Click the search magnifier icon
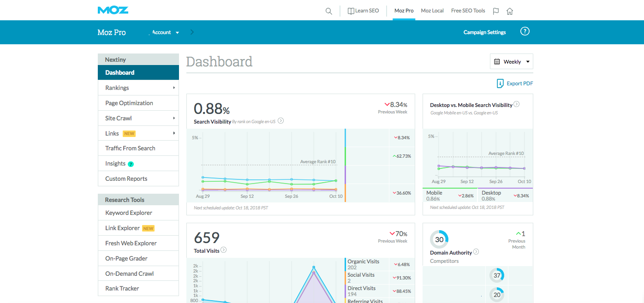This screenshot has height=303, width=644. point(328,11)
